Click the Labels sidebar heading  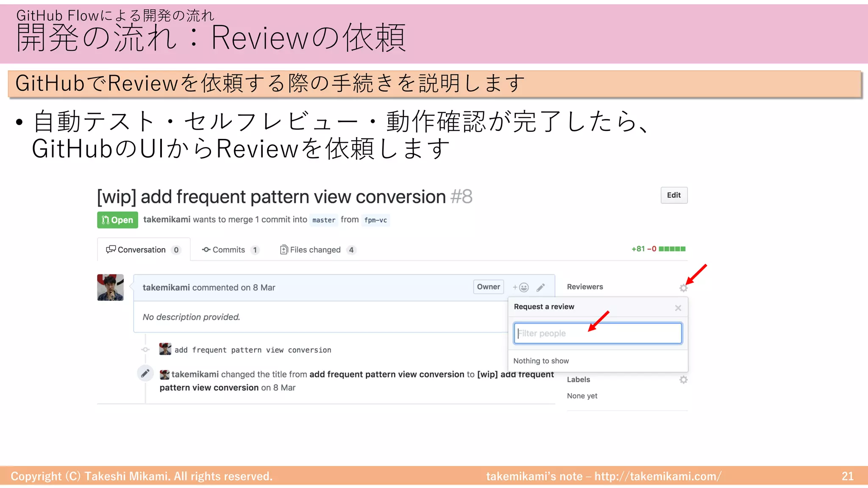[579, 380]
